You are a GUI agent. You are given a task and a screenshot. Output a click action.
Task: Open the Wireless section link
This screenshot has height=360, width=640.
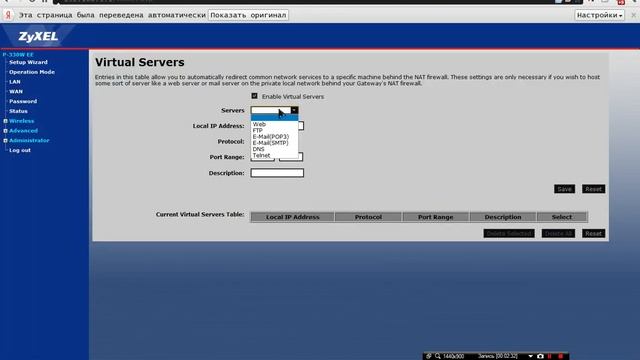(22, 121)
